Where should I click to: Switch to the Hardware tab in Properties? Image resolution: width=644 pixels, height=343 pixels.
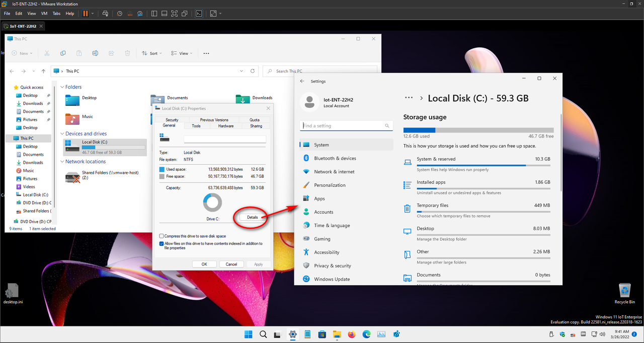coord(226,126)
